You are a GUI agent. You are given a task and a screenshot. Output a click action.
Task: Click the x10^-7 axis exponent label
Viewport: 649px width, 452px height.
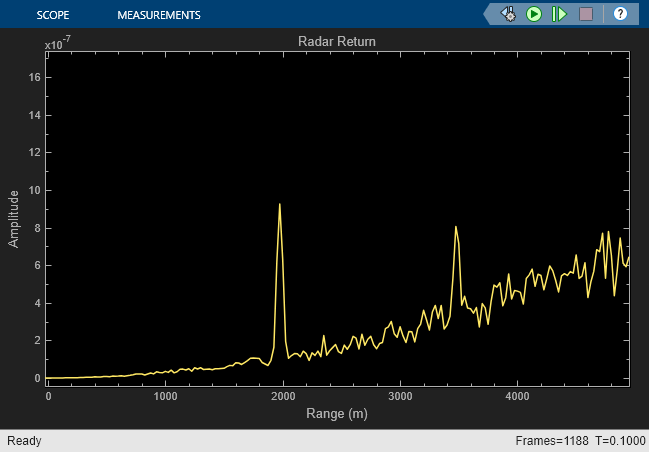pyautogui.click(x=58, y=43)
